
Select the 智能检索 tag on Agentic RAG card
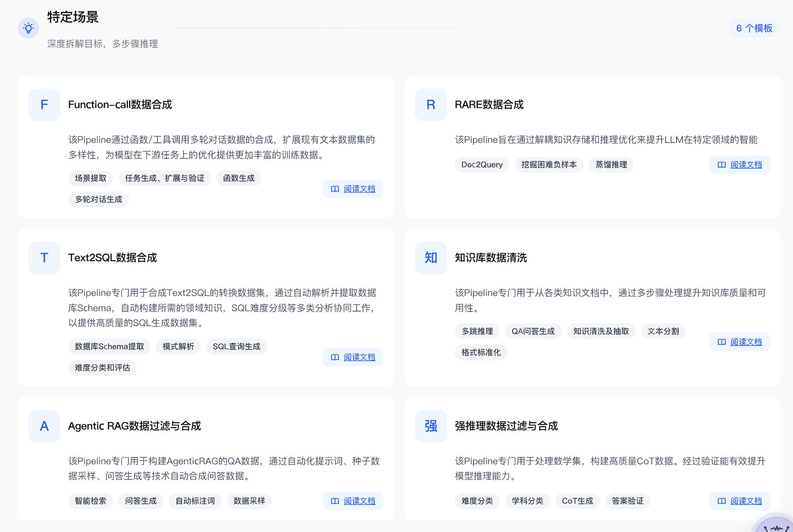click(90, 501)
